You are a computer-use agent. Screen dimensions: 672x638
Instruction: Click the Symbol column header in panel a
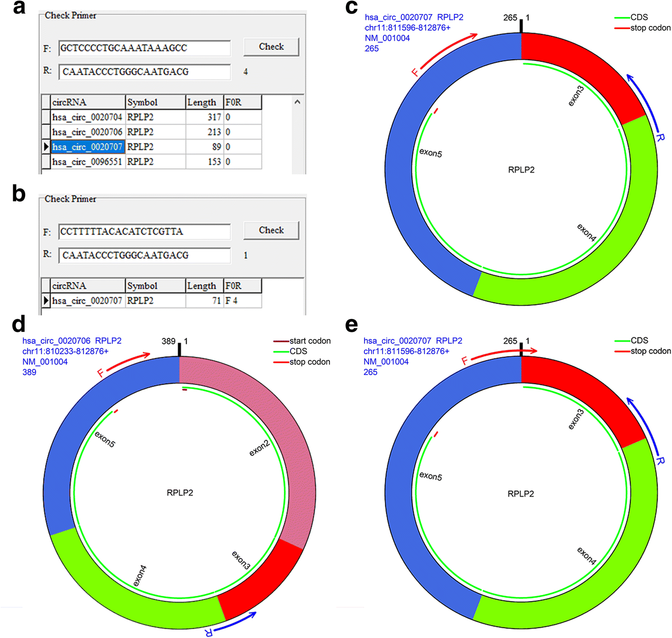155,102
